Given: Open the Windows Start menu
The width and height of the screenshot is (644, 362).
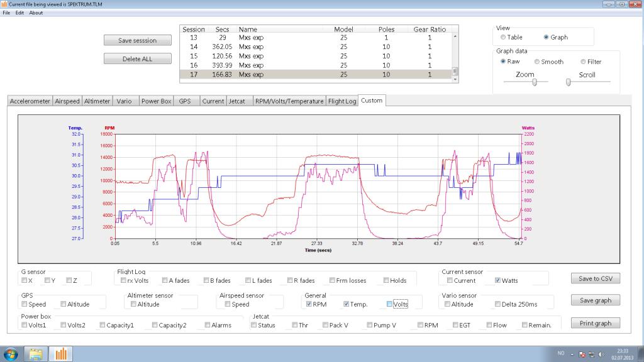Looking at the screenshot, I should (x=12, y=354).
